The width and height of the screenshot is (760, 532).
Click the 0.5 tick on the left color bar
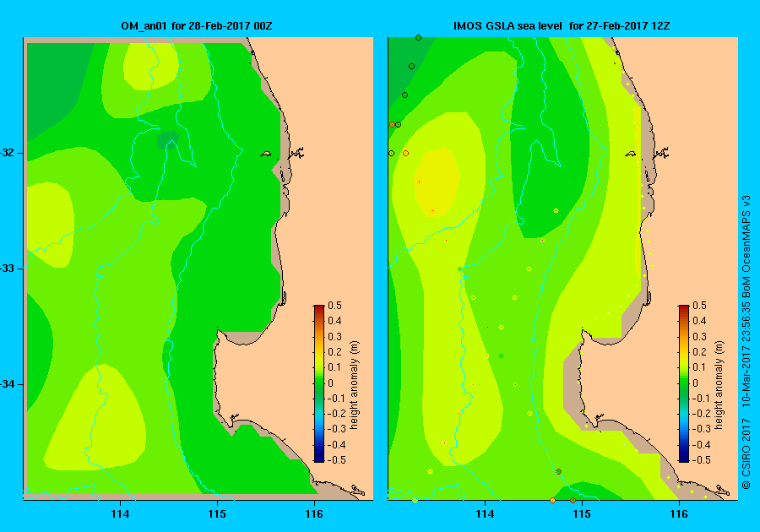pos(335,306)
